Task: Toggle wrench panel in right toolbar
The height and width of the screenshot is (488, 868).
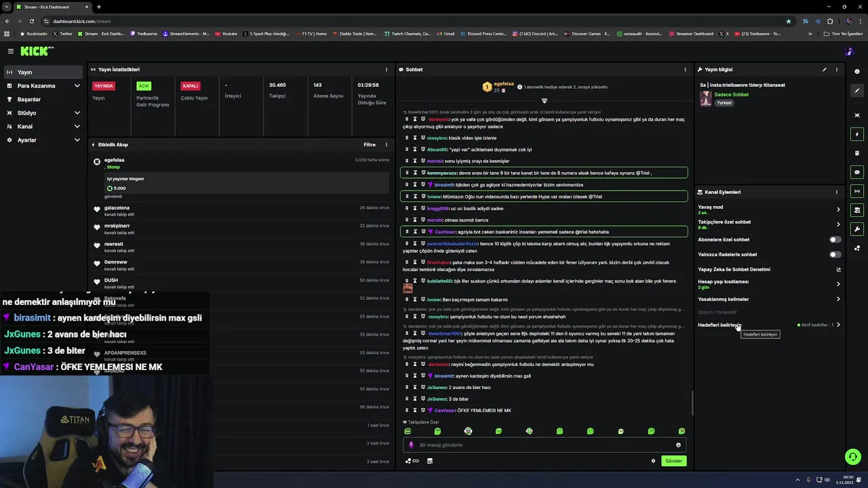Action: [x=857, y=229]
